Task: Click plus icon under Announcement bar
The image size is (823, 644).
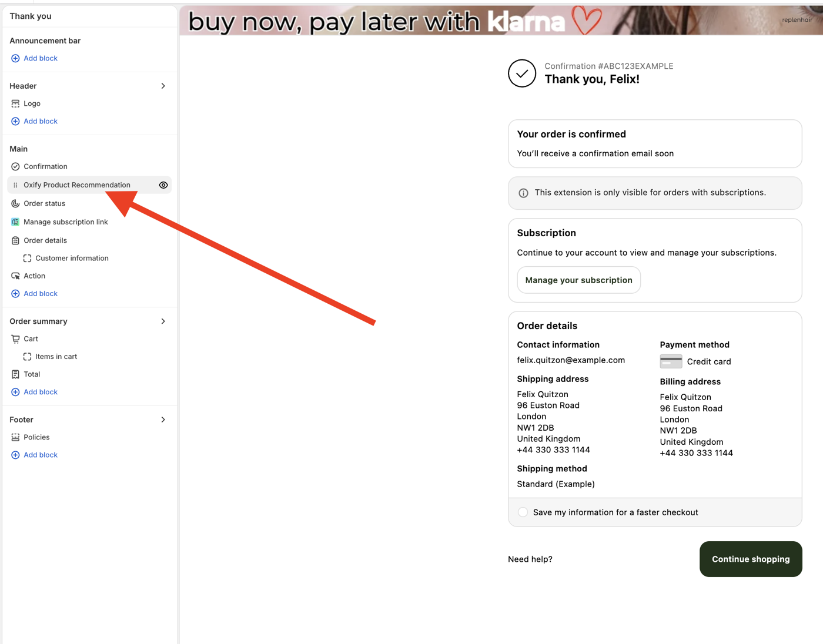Action: click(15, 58)
